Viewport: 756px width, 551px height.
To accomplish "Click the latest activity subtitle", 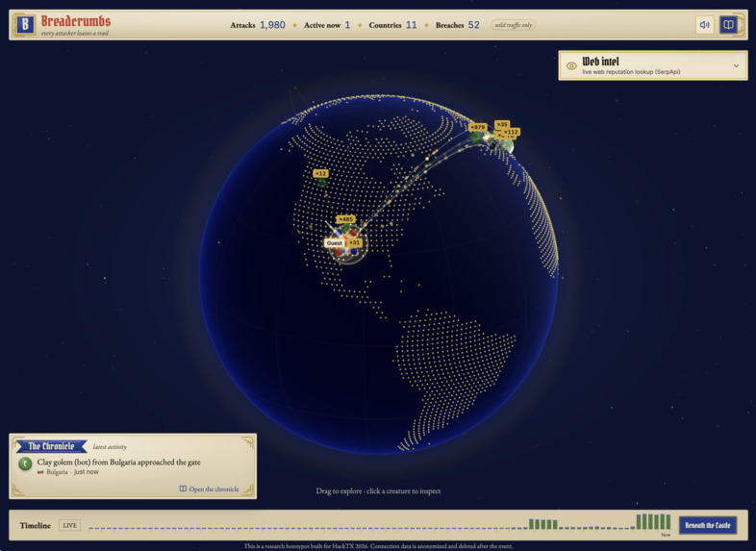I will click(110, 447).
